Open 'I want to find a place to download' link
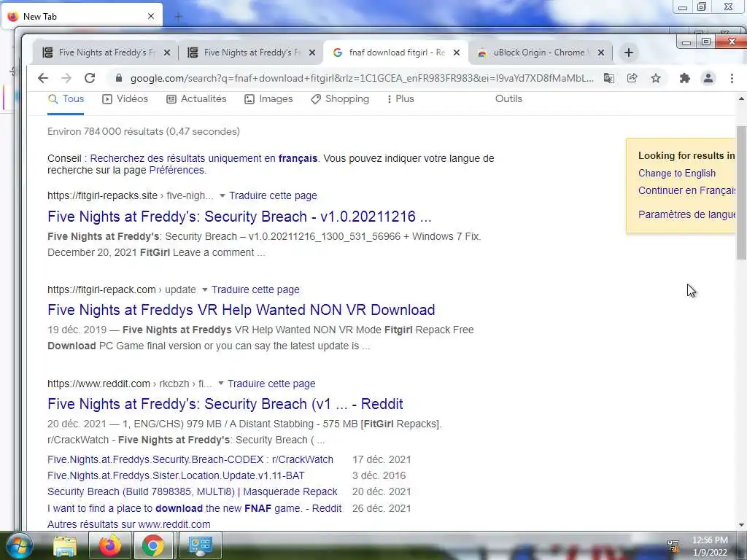 pyautogui.click(x=194, y=508)
